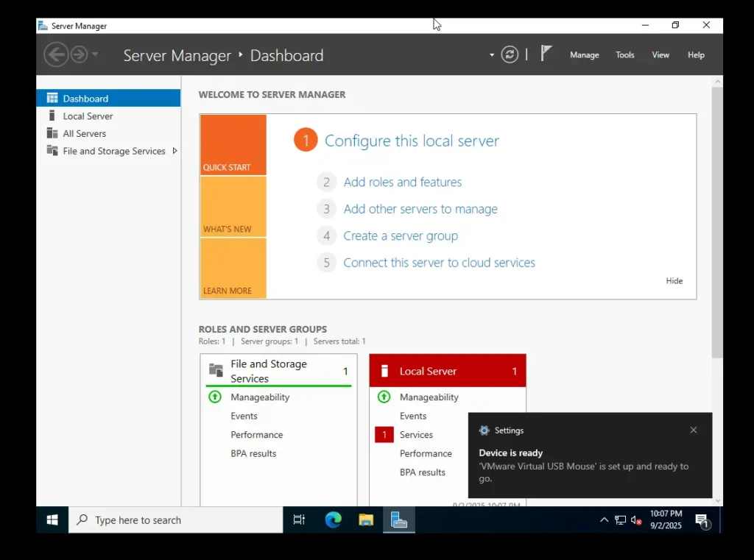Open the Tools menu
Viewport: 754px width, 560px height.
click(x=624, y=54)
